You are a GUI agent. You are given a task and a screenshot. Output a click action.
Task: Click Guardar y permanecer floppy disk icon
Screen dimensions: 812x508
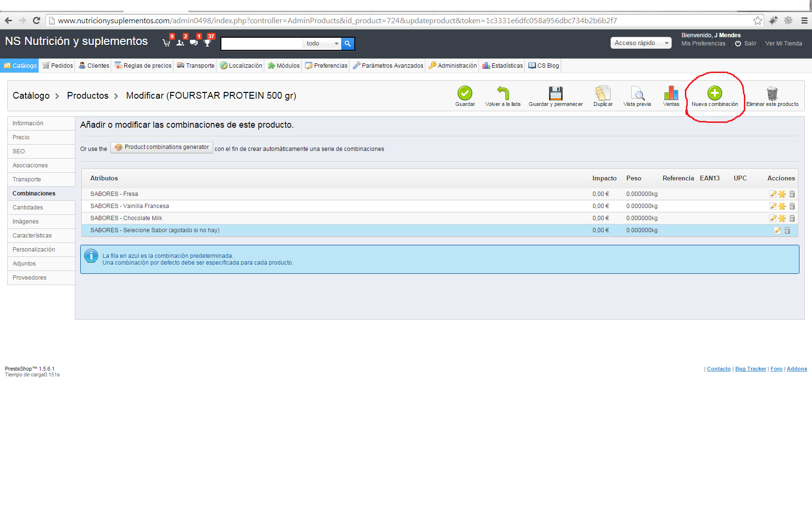pyautogui.click(x=556, y=93)
